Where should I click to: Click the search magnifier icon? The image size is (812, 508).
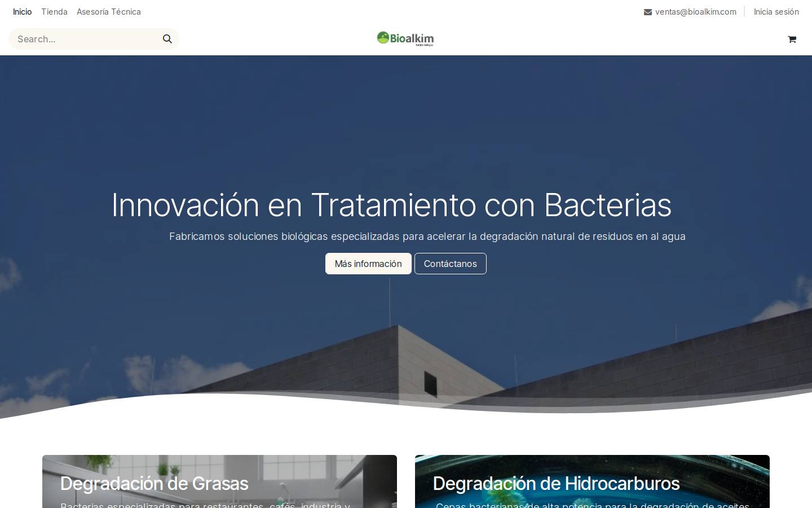167,39
